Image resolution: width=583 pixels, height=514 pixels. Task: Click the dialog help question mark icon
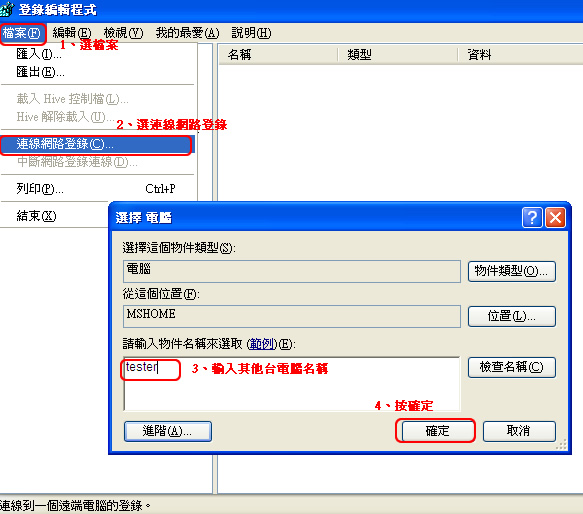coord(532,218)
